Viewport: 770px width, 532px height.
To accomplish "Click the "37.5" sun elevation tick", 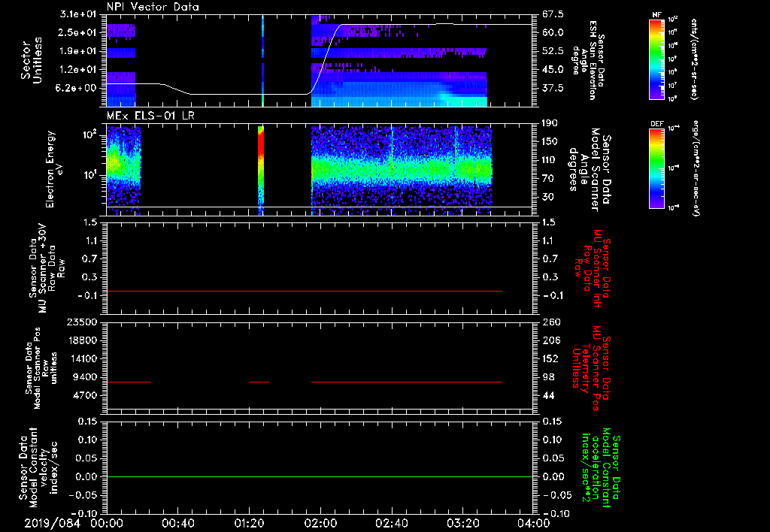I will pos(553,89).
